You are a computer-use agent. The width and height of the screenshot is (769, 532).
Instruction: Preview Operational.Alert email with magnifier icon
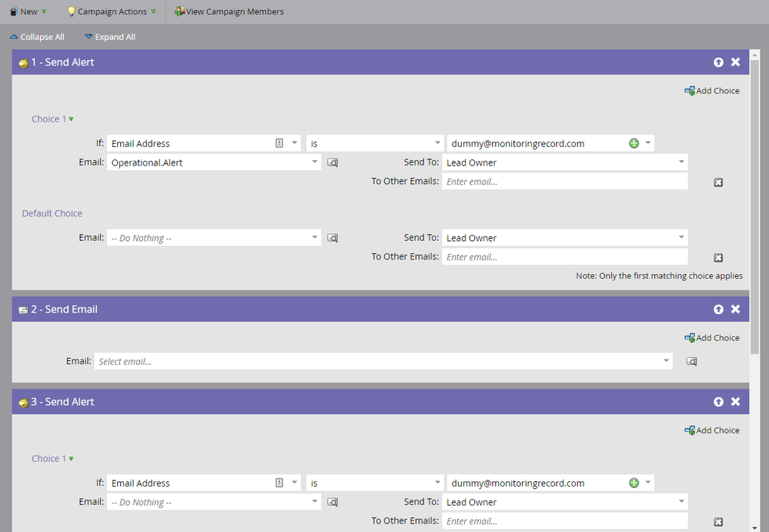pyautogui.click(x=333, y=162)
